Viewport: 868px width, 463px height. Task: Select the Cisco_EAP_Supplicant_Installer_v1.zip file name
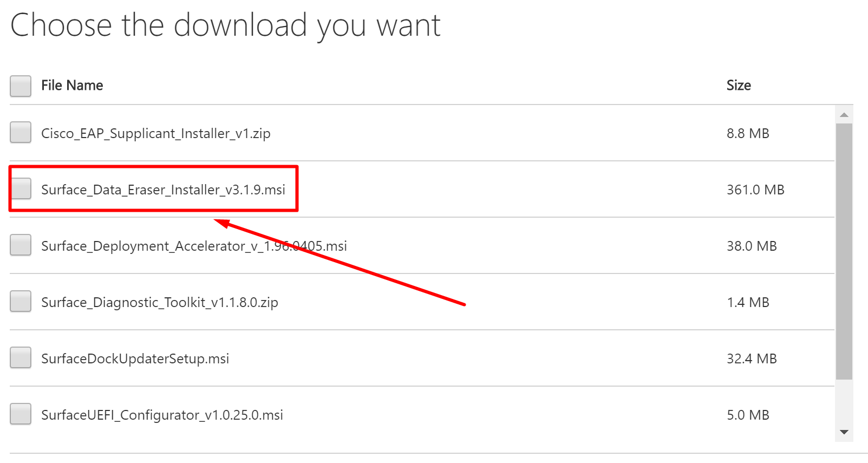156,133
